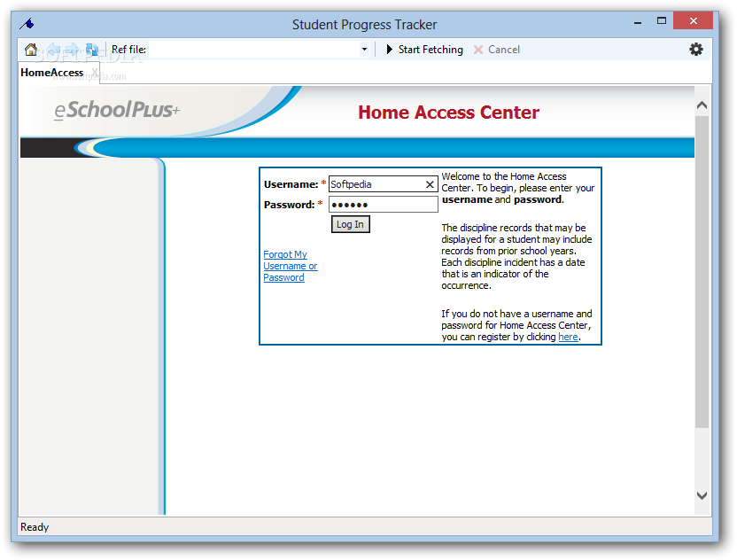Click the vertical scrollbar thumb
Screen dimensions: 737x560
[702, 272]
